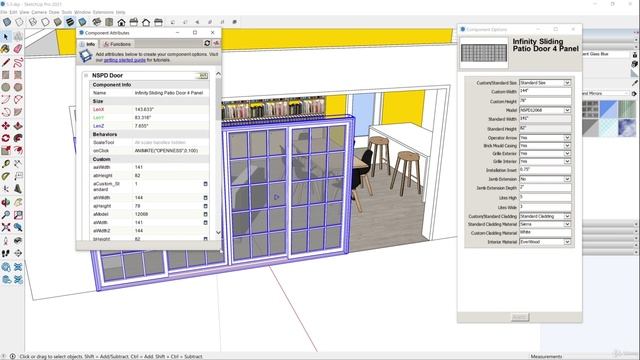Open Custom/Standard Size dropdown
Screen dimensions: 640x360
coord(567,83)
